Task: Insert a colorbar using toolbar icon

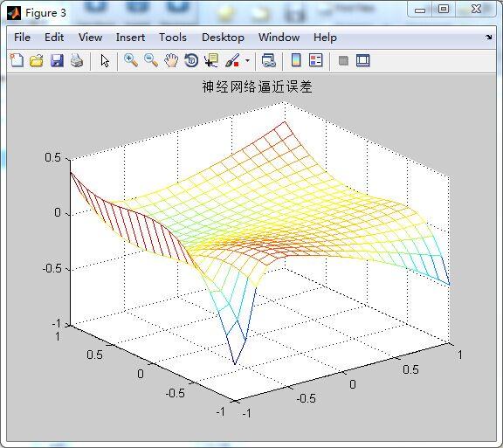Action: [x=296, y=60]
